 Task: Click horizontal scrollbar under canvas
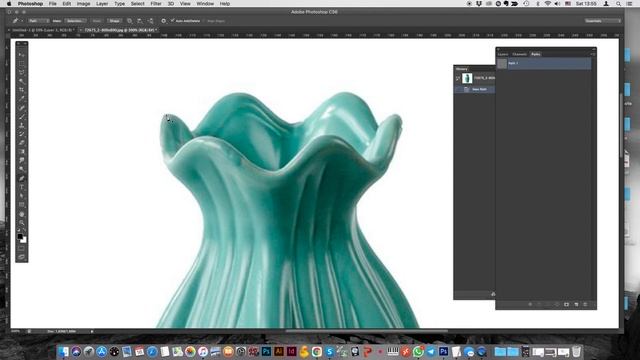click(x=366, y=331)
